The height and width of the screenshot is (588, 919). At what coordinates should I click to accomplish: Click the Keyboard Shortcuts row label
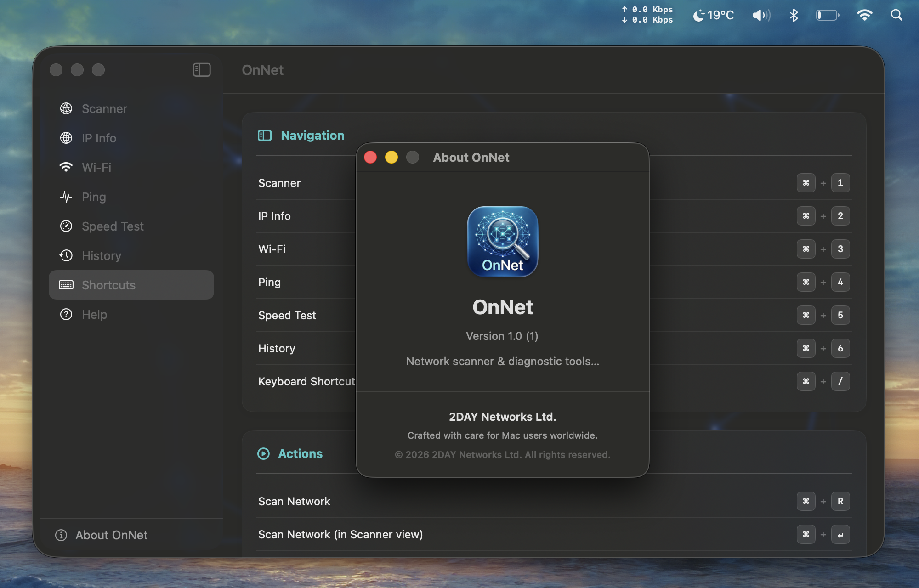coord(306,382)
